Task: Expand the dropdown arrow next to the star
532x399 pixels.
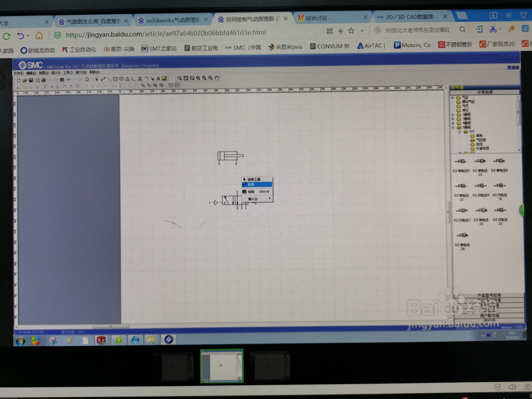Action: click(x=362, y=31)
